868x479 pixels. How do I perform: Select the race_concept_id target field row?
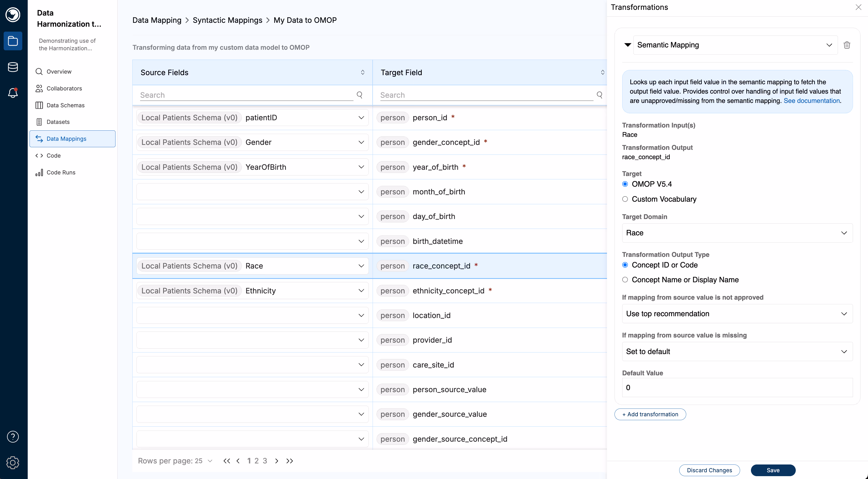(490, 266)
